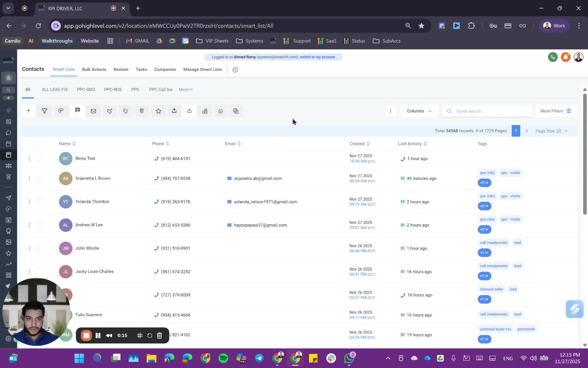Select the Yolanda Thornton row checkbox
Image resolution: width=588 pixels, height=368 pixels.
point(40,202)
